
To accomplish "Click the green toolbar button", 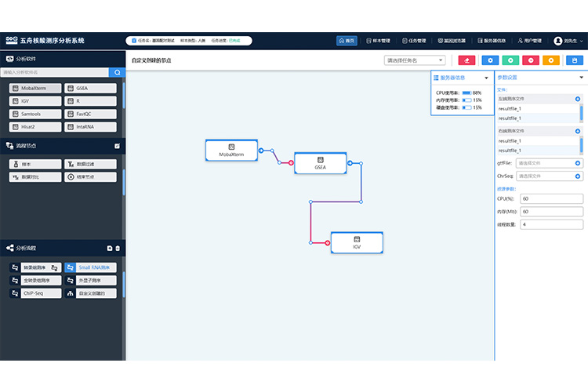I will 510,60.
